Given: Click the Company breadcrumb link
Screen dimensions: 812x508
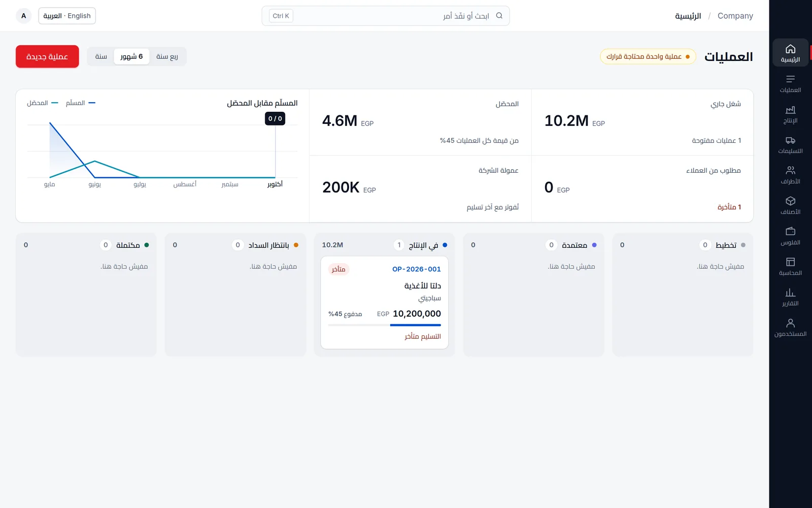Looking at the screenshot, I should click(735, 16).
